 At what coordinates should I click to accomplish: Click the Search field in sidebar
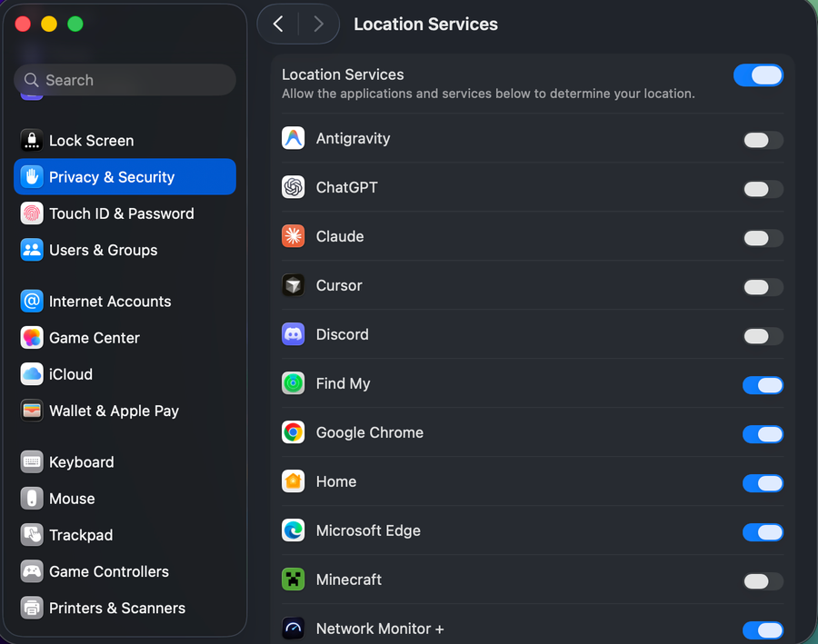pyautogui.click(x=125, y=80)
